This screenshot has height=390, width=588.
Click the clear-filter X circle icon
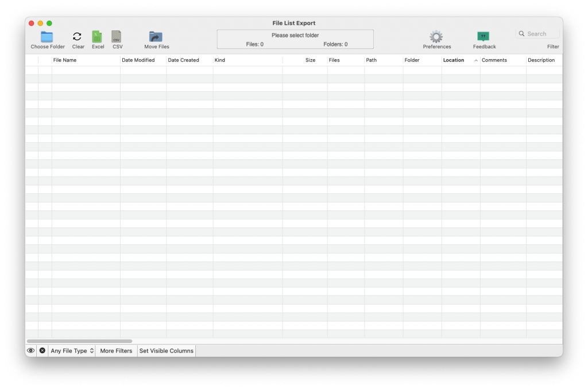coord(42,350)
